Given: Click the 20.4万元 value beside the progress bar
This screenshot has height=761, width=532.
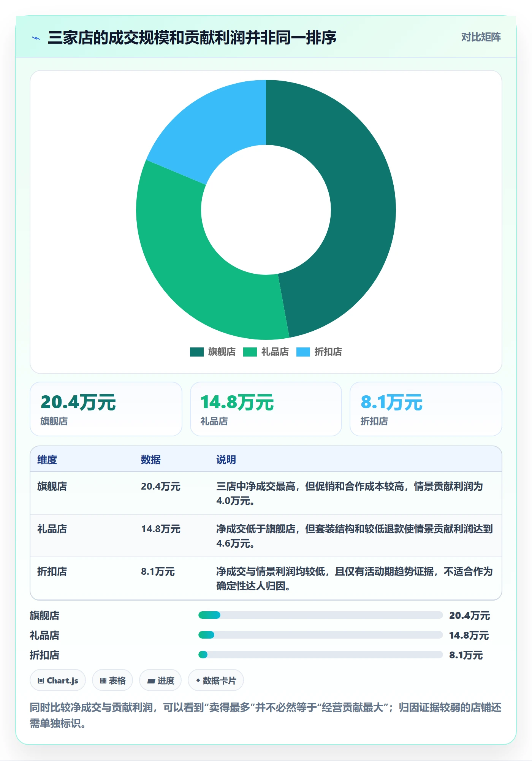Looking at the screenshot, I should (x=470, y=615).
